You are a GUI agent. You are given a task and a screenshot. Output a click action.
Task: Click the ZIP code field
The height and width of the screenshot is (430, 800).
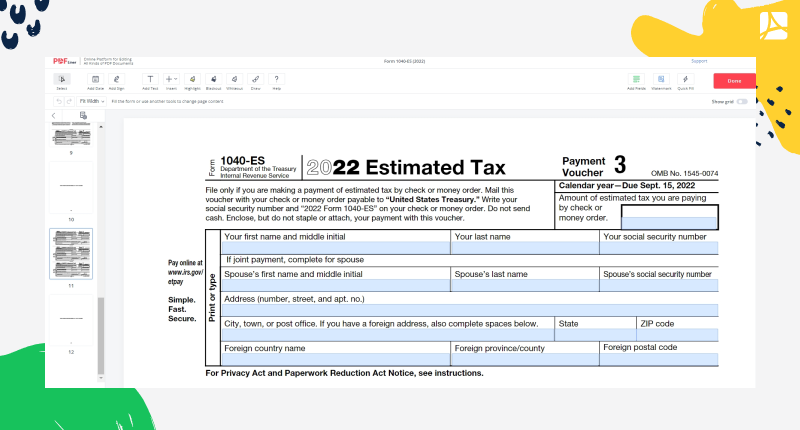pos(678,335)
